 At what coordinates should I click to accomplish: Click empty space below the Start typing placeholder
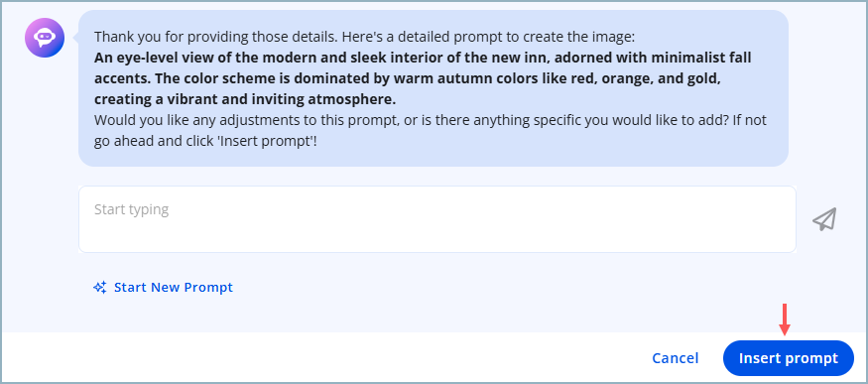tap(437, 237)
